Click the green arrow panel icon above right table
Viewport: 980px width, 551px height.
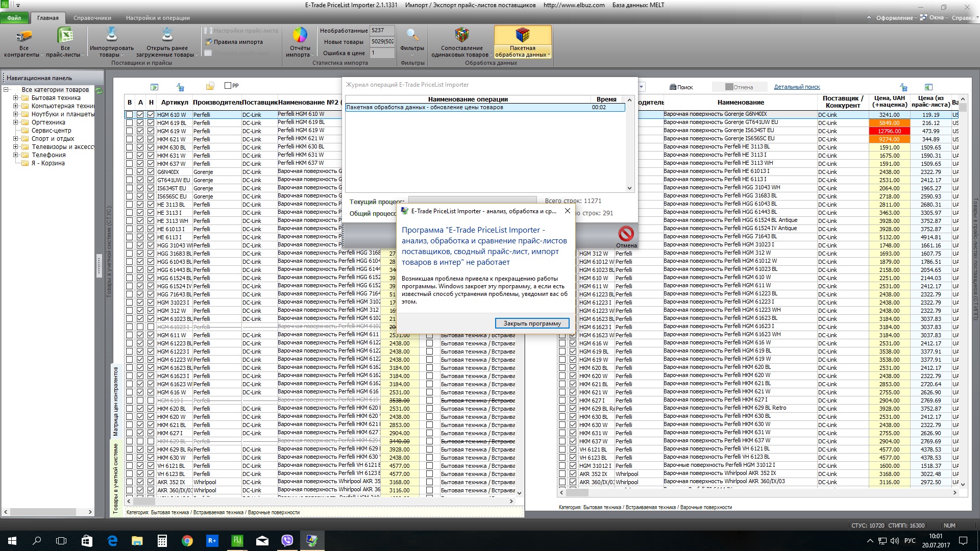[x=928, y=87]
